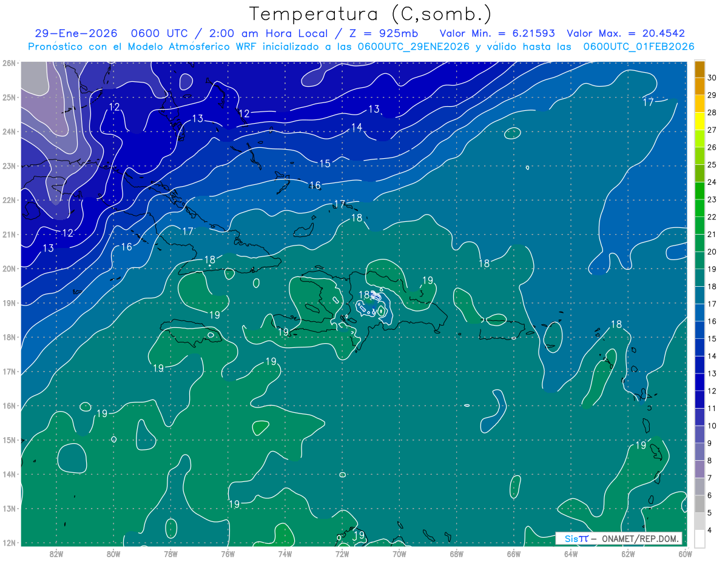Click the '26N' latitude axis label
728x562 pixels.
[x=8, y=63]
